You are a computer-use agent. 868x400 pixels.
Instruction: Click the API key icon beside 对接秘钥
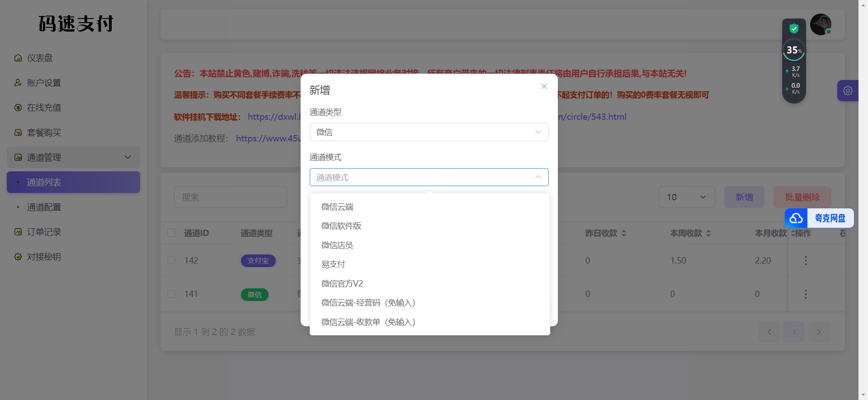[x=18, y=257]
